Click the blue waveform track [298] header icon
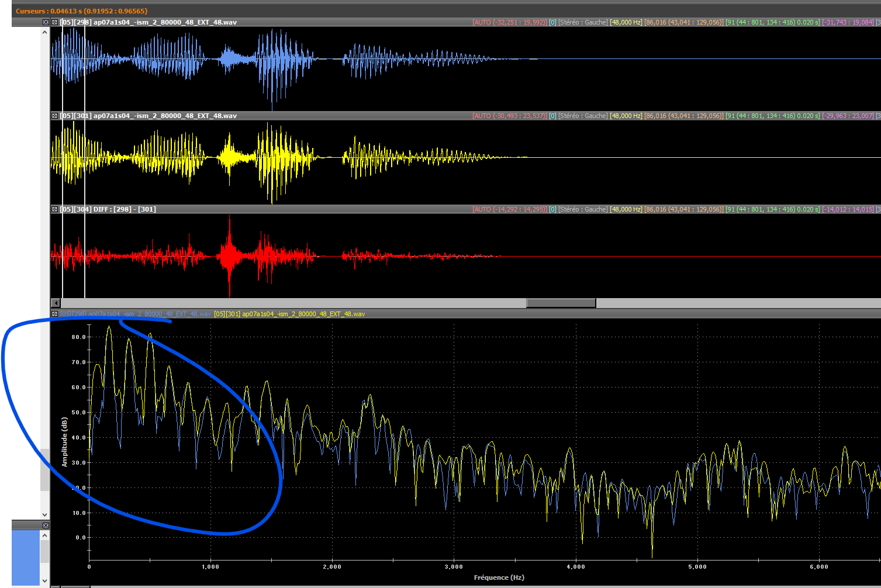The image size is (881, 588). tap(54, 22)
